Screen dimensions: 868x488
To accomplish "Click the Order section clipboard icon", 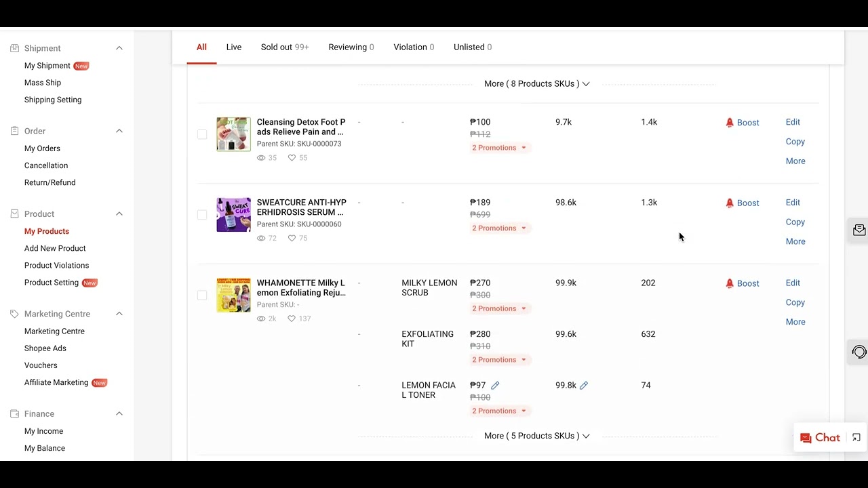I will (14, 131).
